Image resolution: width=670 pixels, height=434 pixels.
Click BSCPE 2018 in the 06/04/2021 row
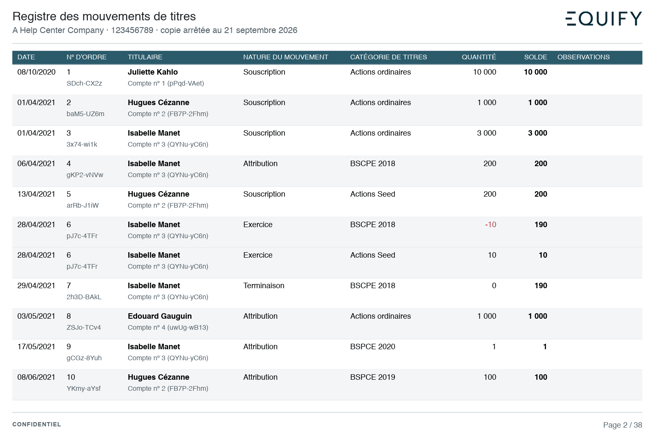click(x=373, y=164)
